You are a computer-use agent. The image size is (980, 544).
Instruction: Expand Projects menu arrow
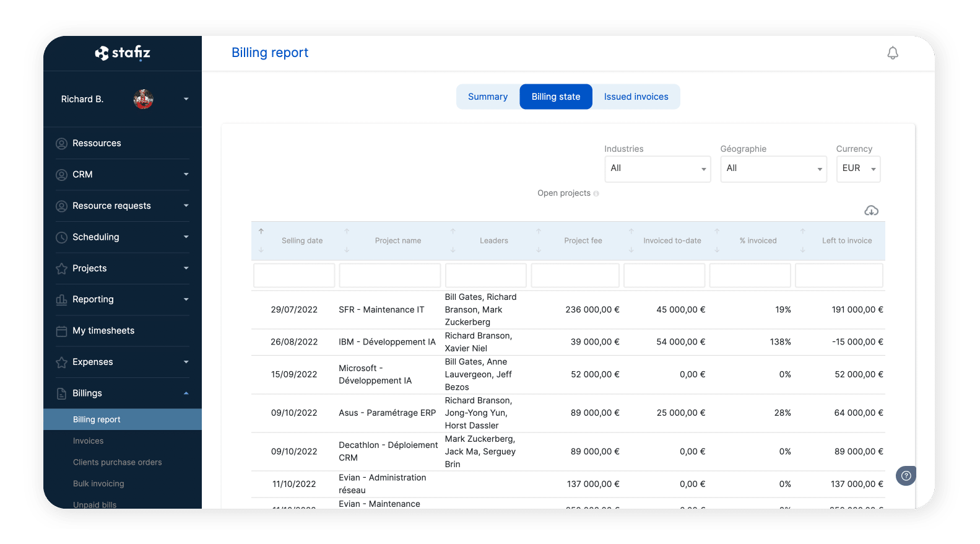click(186, 268)
